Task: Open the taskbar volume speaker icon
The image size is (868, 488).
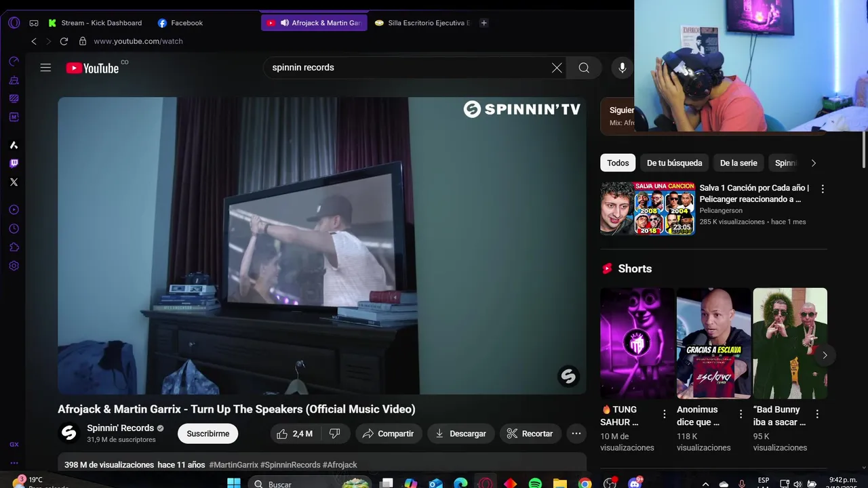Action: (797, 484)
